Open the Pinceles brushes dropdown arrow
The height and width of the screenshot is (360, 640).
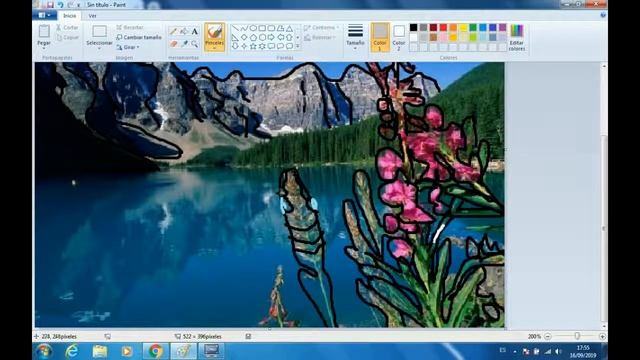214,48
